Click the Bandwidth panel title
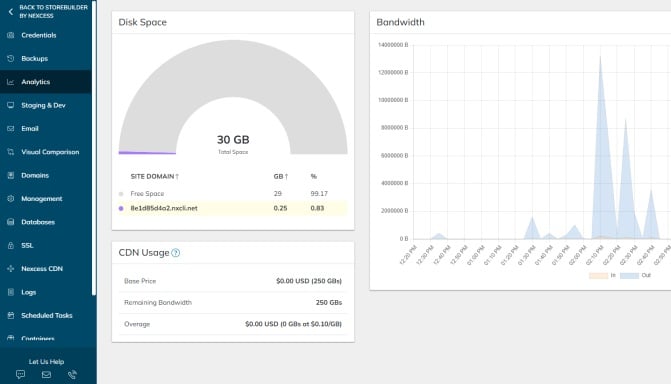 (400, 22)
